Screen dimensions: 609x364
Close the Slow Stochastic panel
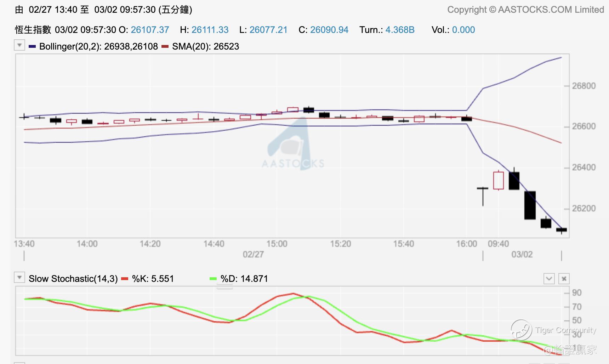click(x=564, y=279)
